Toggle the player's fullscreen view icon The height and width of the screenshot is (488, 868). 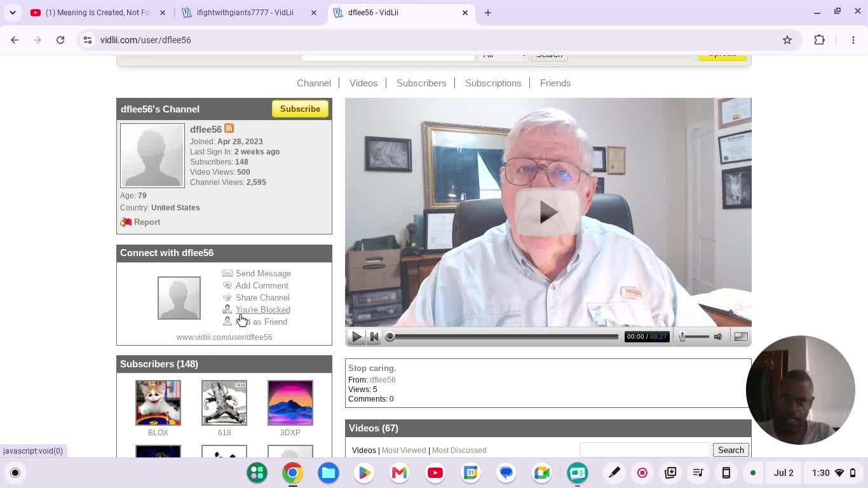(x=741, y=337)
